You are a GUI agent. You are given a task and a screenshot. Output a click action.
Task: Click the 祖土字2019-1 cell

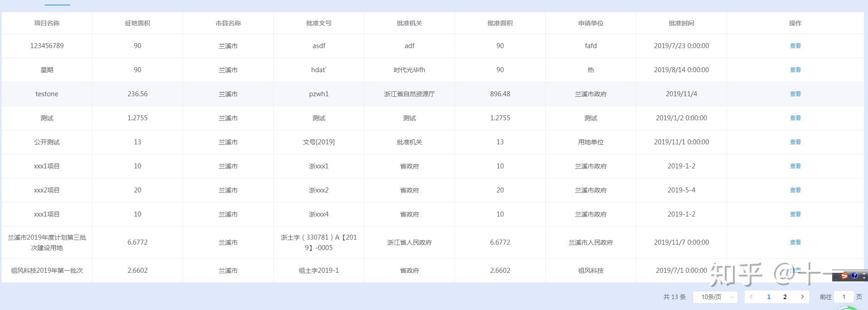pos(319,271)
